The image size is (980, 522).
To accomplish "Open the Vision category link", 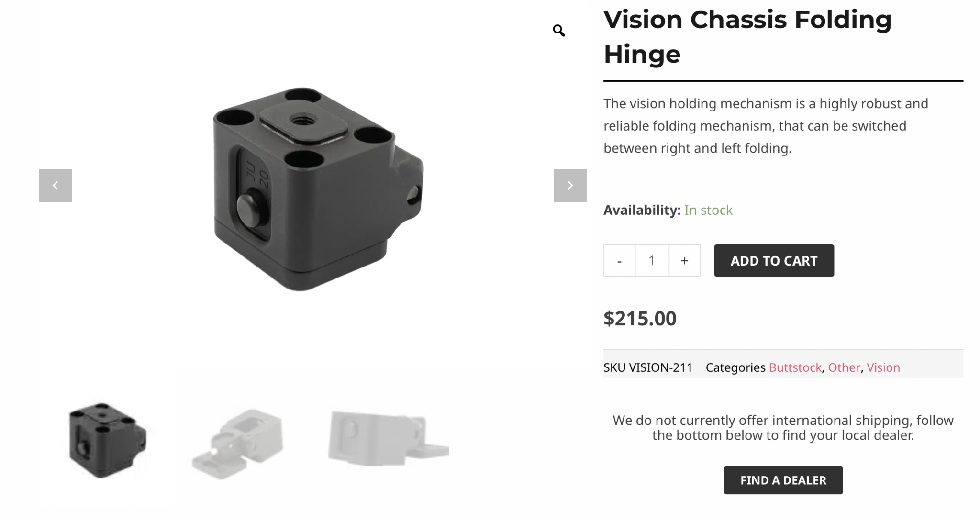I will (x=883, y=367).
